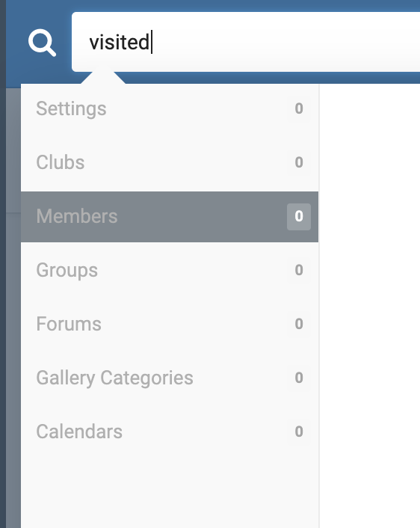Viewport: 420px width, 528px height.
Task: Click the blank area below Calendars
Action: (x=170, y=494)
